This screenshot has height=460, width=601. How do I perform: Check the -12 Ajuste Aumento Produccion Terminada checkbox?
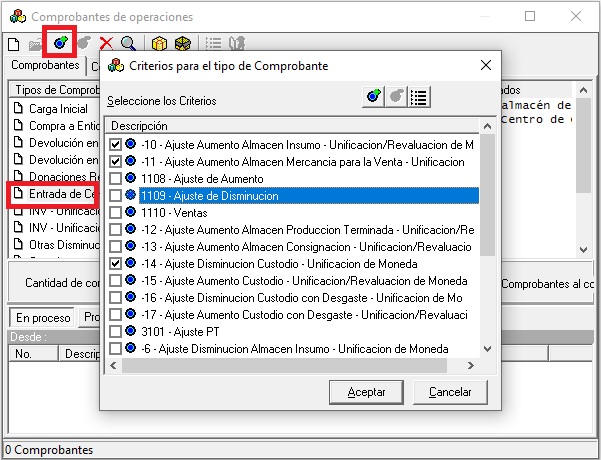point(115,229)
